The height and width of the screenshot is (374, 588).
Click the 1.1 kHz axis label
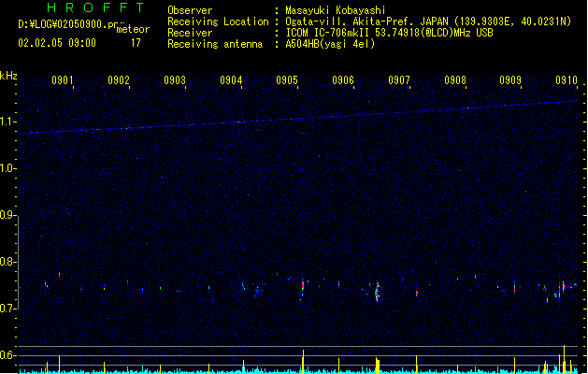click(x=8, y=122)
